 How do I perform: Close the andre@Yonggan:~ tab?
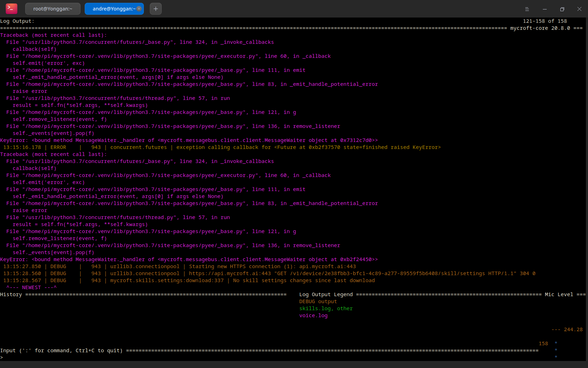pos(139,9)
